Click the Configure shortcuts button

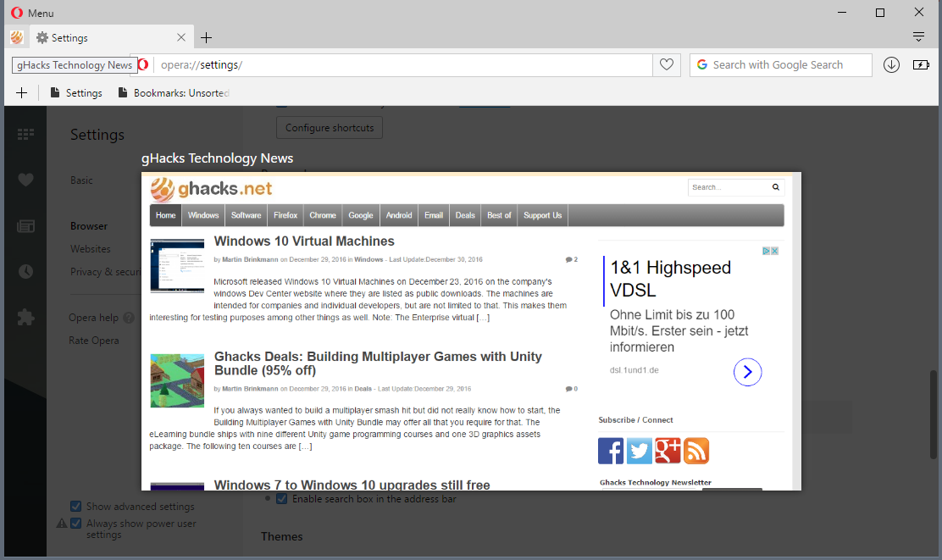(x=330, y=127)
